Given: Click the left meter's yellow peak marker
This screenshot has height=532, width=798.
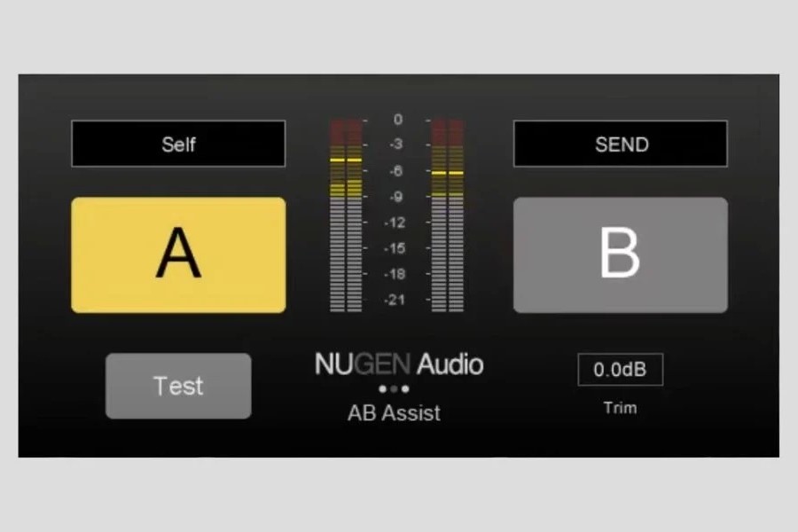Looking at the screenshot, I should 346,160.
